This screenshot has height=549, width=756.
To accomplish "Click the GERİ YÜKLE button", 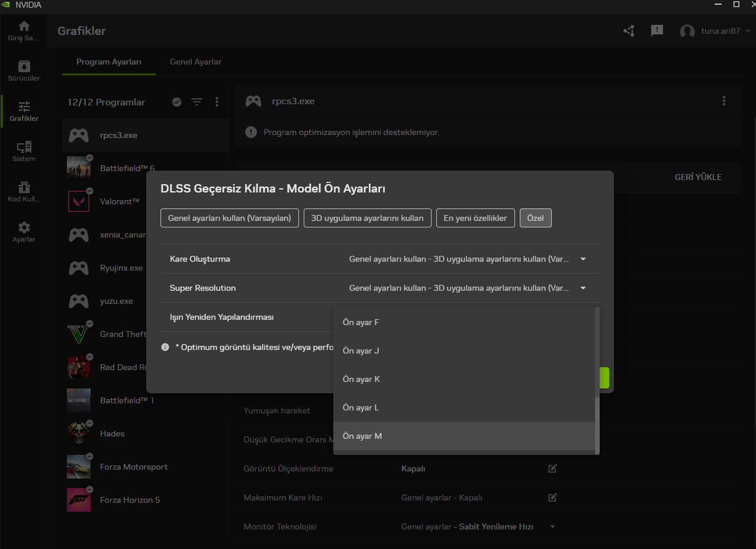I will coord(698,177).
